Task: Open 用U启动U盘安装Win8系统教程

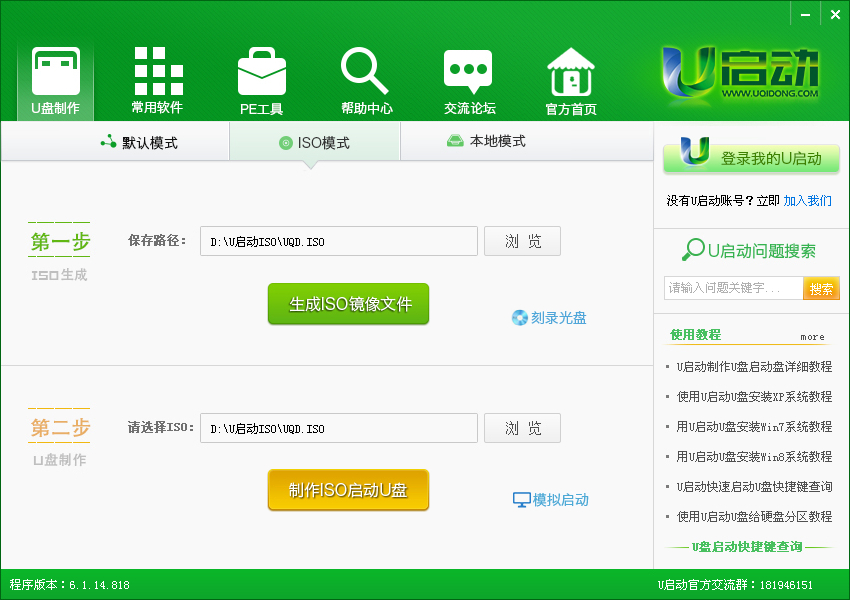Action: coord(754,456)
